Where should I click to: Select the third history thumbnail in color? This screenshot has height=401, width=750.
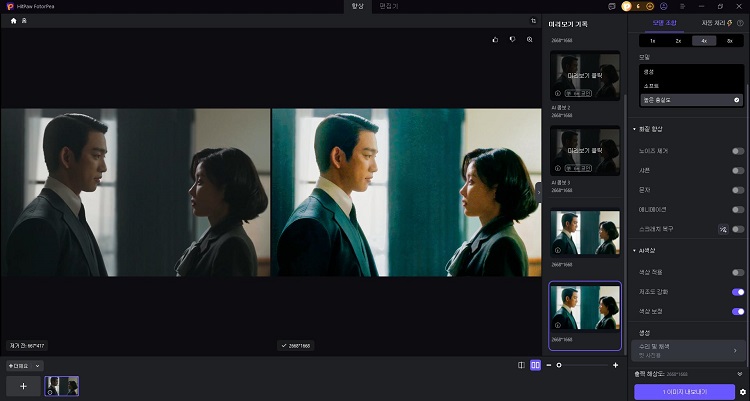585,233
